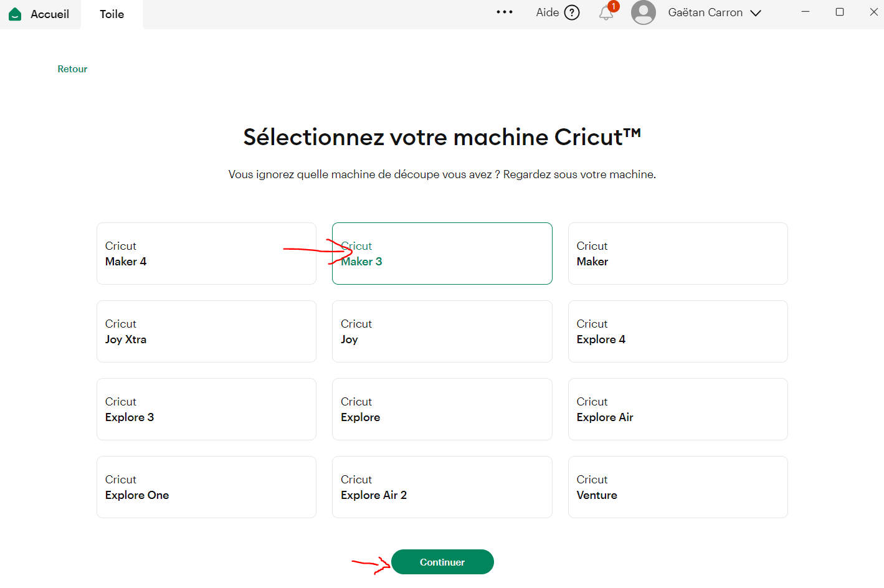Open the three-dots more options menu

click(505, 12)
